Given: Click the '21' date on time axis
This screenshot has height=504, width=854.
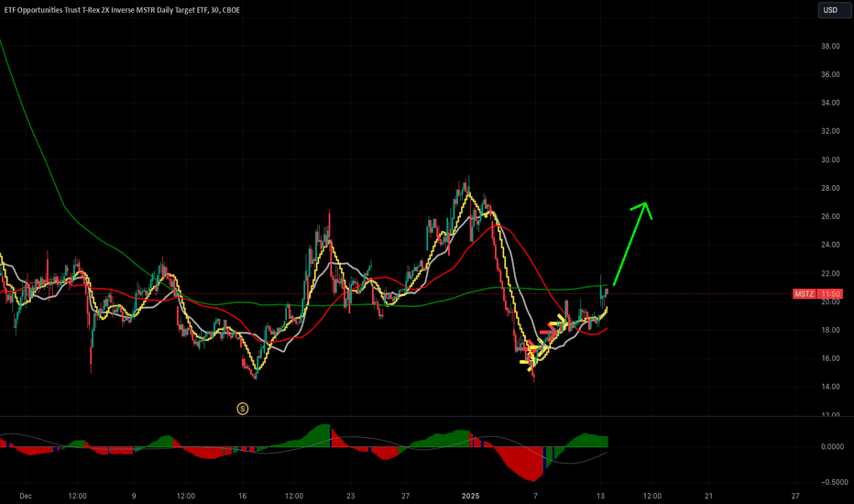Looking at the screenshot, I should tap(708, 497).
